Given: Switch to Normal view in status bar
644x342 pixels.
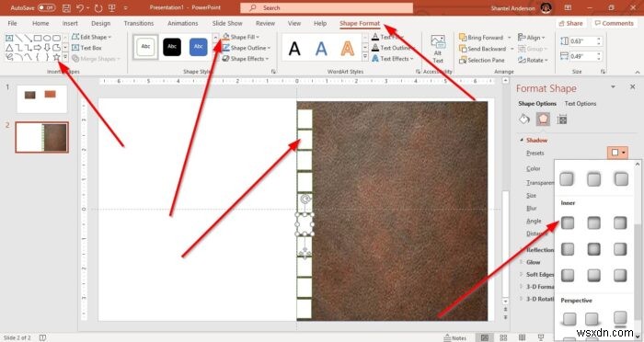Looking at the screenshot, I should [485, 337].
